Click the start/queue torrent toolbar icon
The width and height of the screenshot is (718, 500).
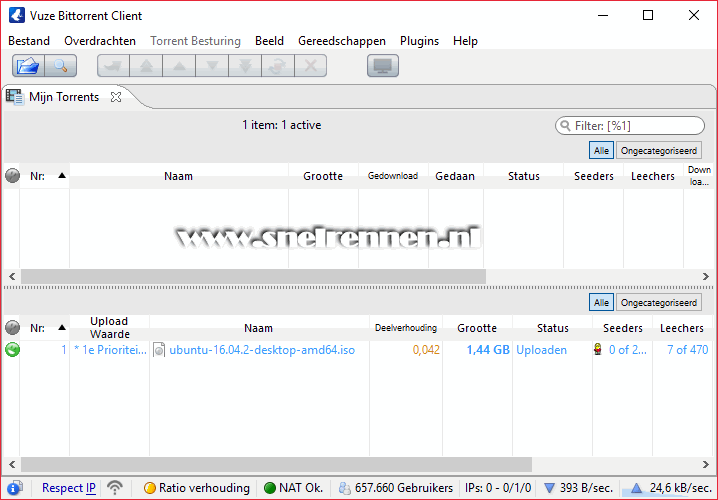(113, 66)
